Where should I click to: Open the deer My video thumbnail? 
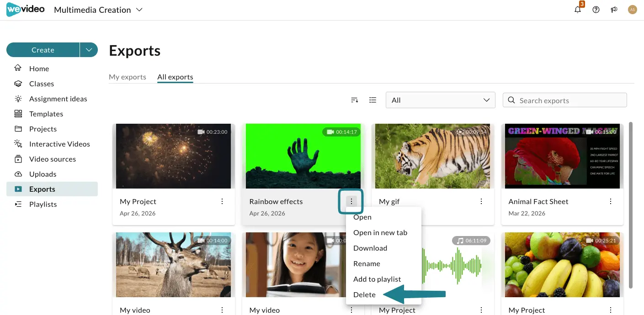(174, 265)
